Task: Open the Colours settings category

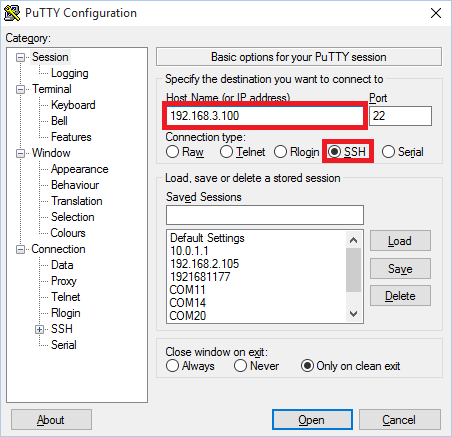Action: click(x=68, y=233)
